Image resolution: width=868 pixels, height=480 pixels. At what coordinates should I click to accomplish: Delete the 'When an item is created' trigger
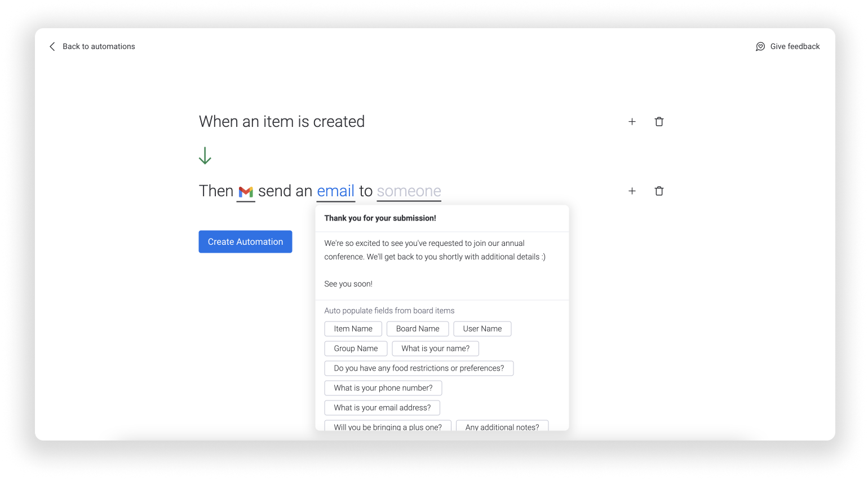click(x=659, y=122)
